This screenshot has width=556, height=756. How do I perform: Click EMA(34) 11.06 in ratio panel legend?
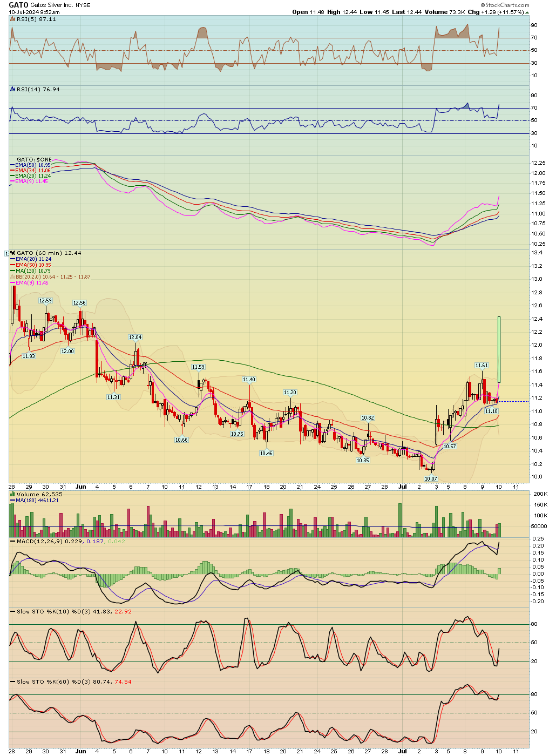point(32,170)
